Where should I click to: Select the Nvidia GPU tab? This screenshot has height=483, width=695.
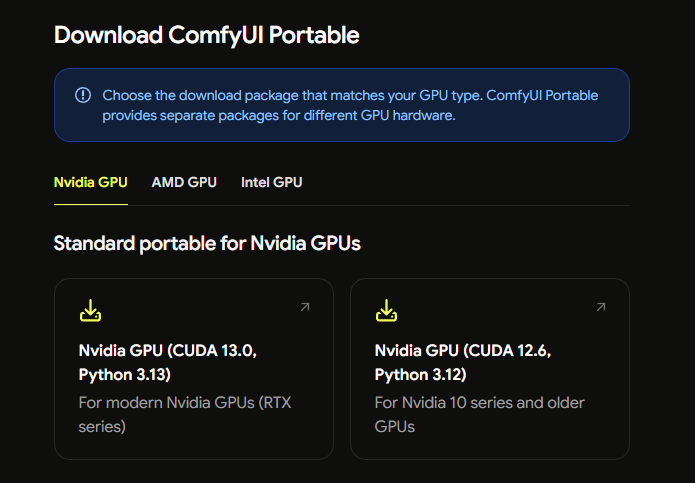[x=91, y=182]
